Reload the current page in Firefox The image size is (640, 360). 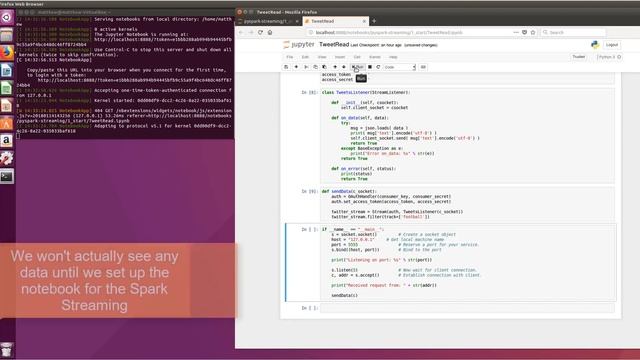[x=260, y=32]
